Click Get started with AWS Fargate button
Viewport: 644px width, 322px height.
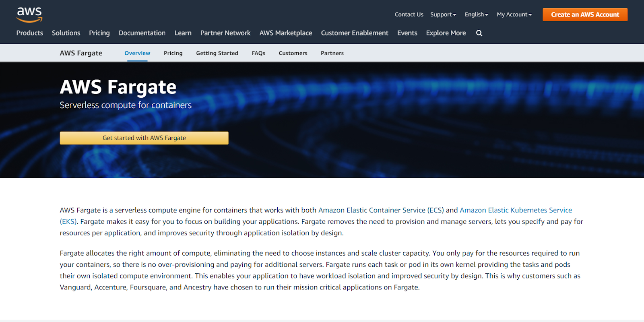point(144,138)
